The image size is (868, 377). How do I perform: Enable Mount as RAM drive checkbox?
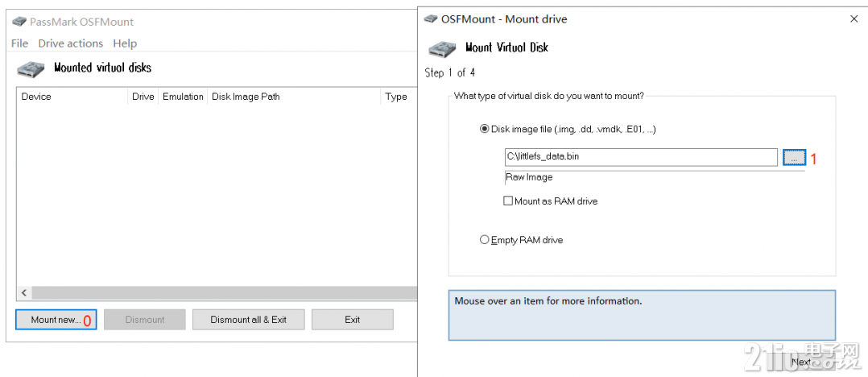(x=550, y=201)
